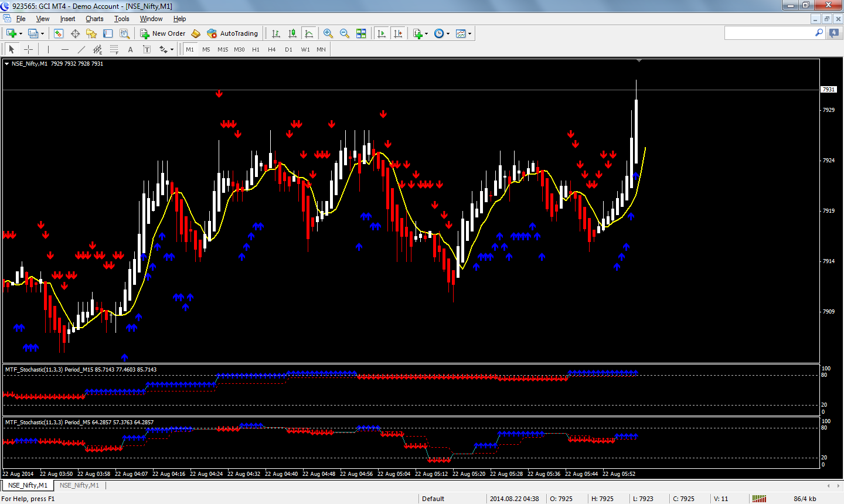Tile chart windows icon
The width and height of the screenshot is (844, 504).
click(361, 33)
